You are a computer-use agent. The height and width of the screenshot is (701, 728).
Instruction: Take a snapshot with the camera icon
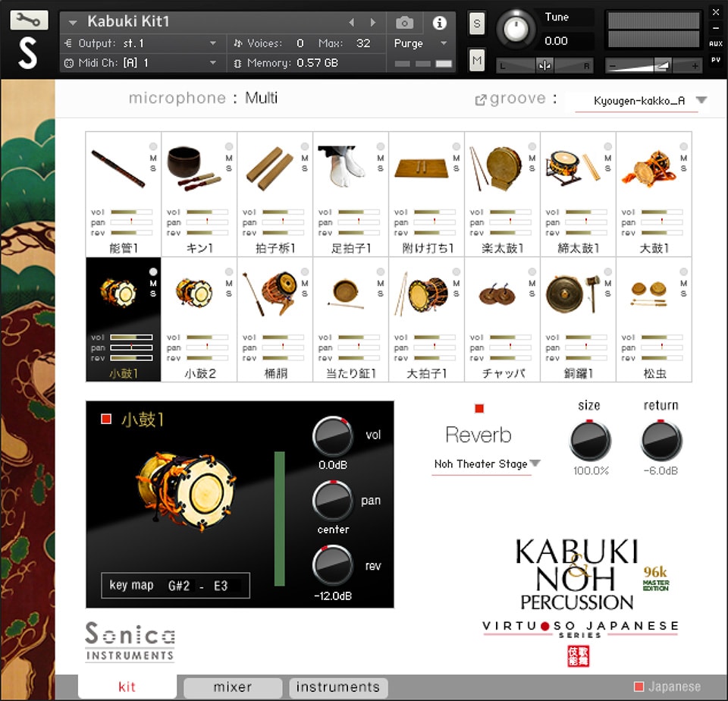coord(404,22)
